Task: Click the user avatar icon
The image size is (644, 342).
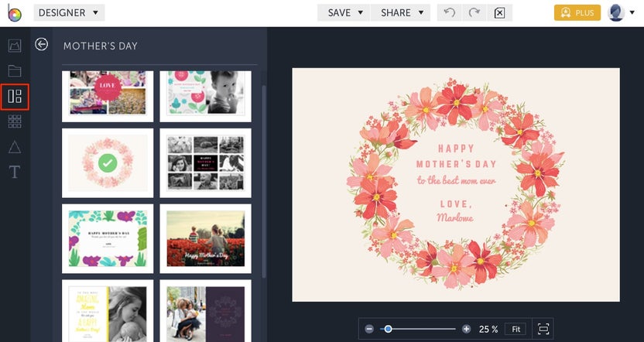Action: pos(616,12)
